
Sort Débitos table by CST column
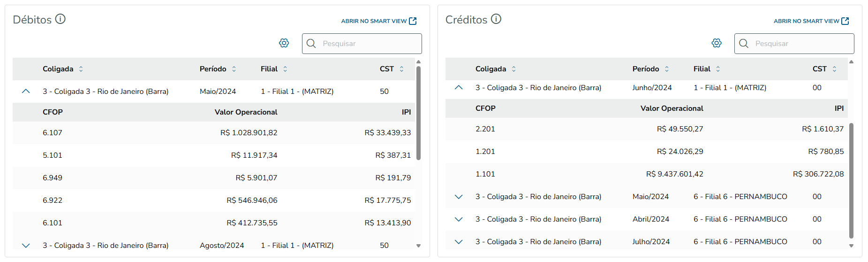click(401, 69)
